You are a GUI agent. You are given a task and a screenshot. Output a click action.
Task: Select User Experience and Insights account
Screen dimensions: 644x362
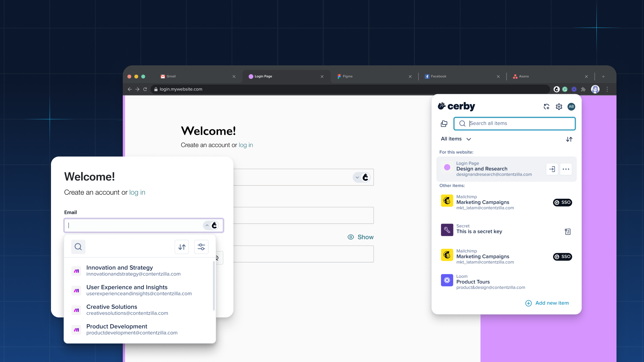pyautogui.click(x=139, y=290)
